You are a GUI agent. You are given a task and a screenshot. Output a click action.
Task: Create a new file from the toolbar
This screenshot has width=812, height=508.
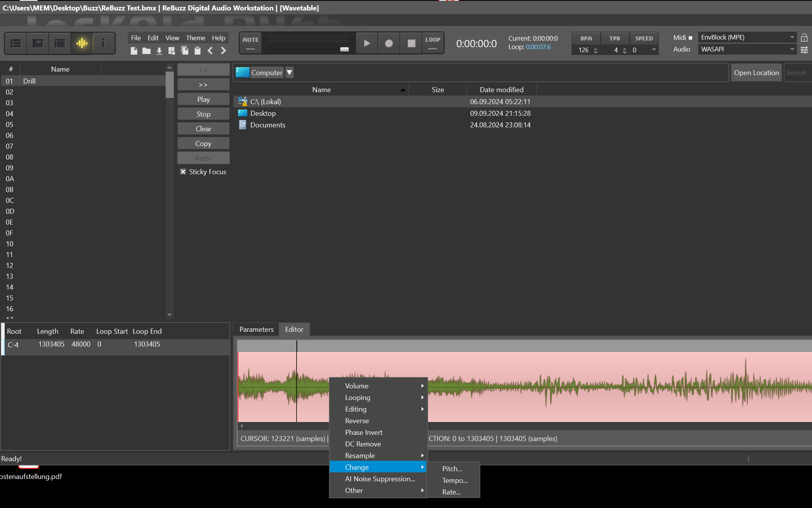134,51
